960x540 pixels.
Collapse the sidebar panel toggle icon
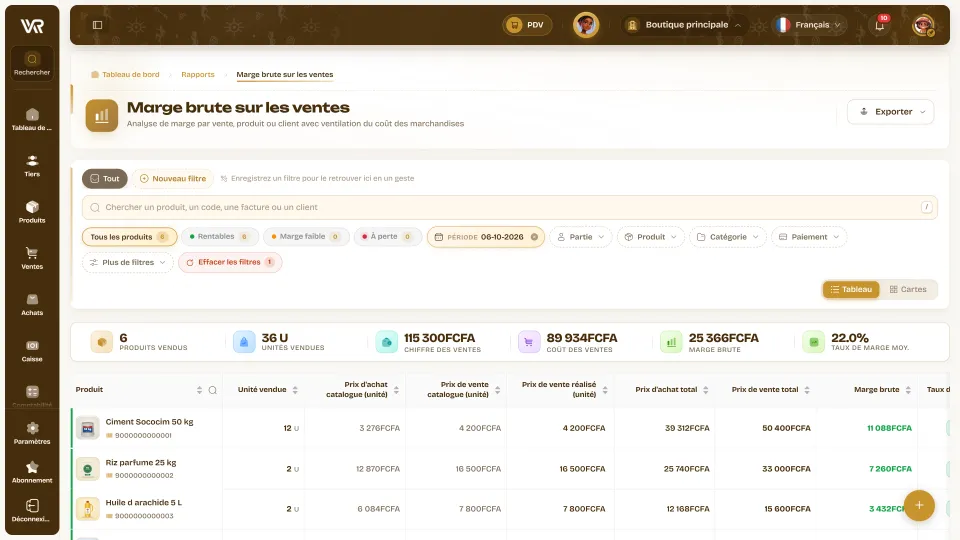97,25
